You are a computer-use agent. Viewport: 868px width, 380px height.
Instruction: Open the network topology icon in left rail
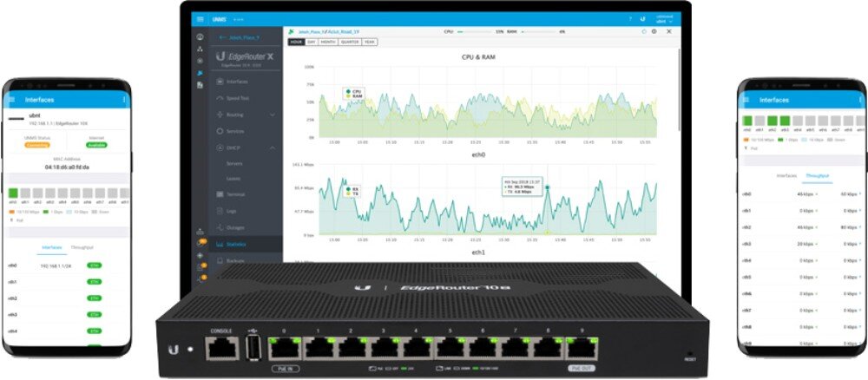coord(200,49)
